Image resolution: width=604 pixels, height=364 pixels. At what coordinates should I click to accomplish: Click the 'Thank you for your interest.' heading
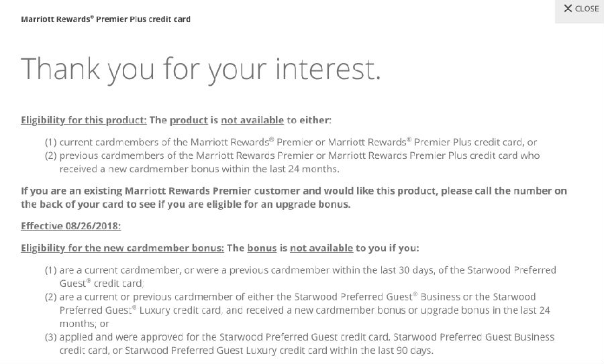coord(201,69)
